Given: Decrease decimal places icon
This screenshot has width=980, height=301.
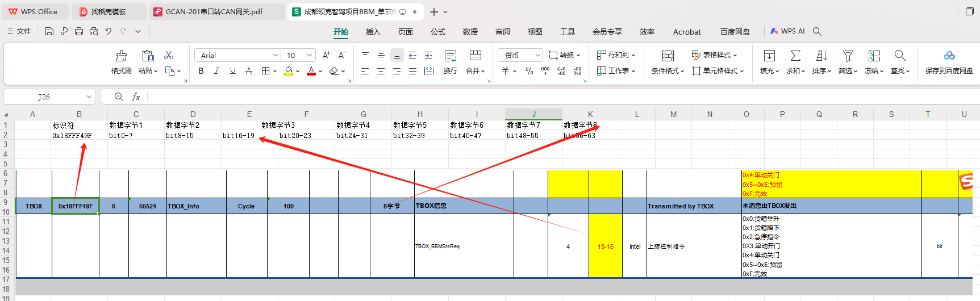Looking at the screenshot, I should coord(578,71).
